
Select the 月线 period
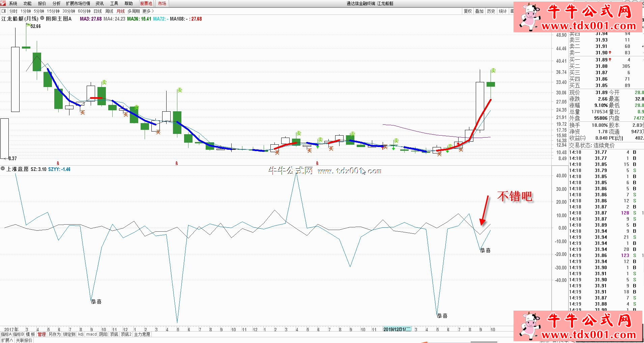121,11
